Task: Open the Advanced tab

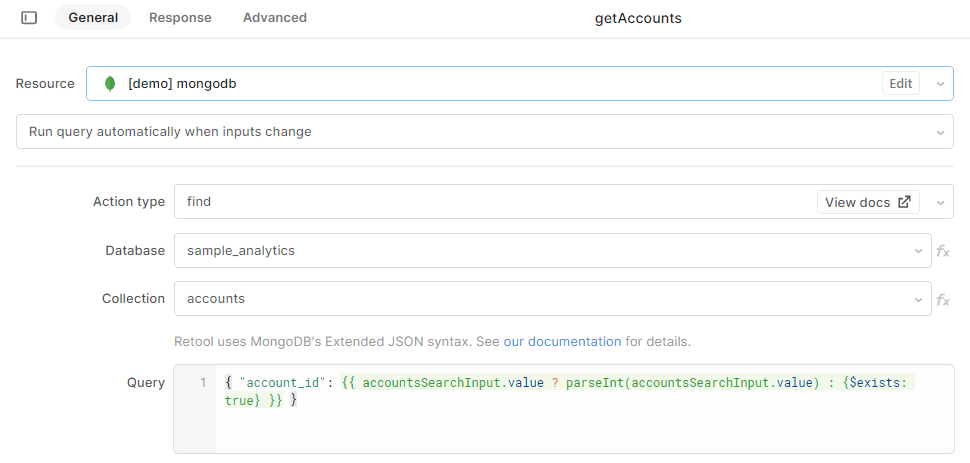Action: click(x=275, y=18)
